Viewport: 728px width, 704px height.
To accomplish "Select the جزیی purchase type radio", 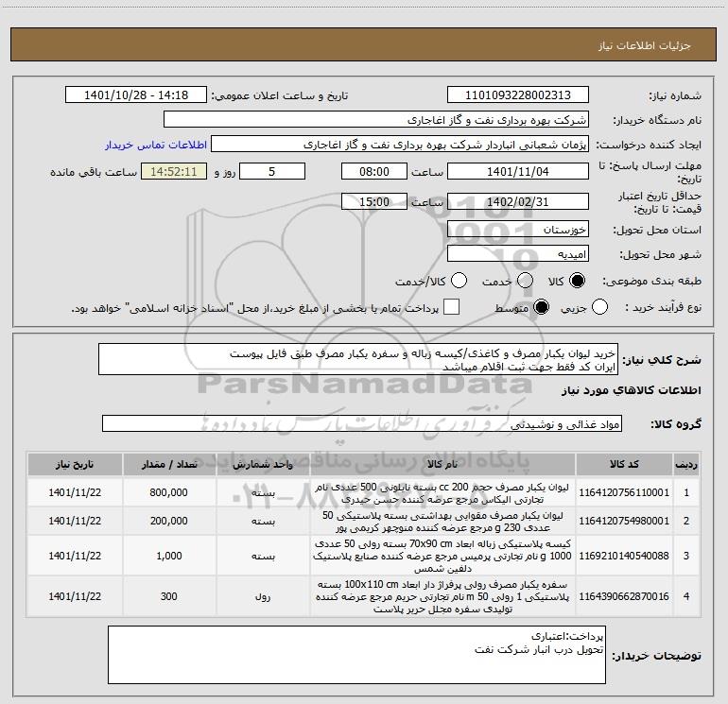I will pos(599,307).
